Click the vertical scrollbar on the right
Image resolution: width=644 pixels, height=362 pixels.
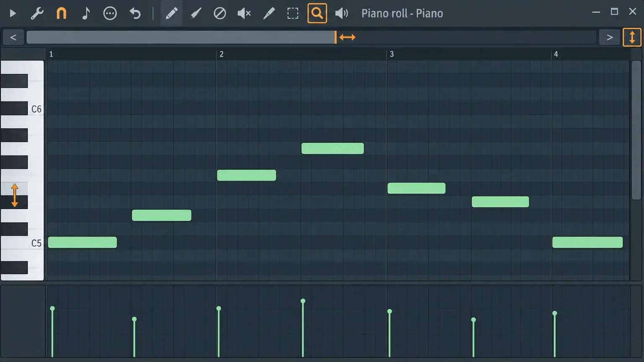pos(636,130)
